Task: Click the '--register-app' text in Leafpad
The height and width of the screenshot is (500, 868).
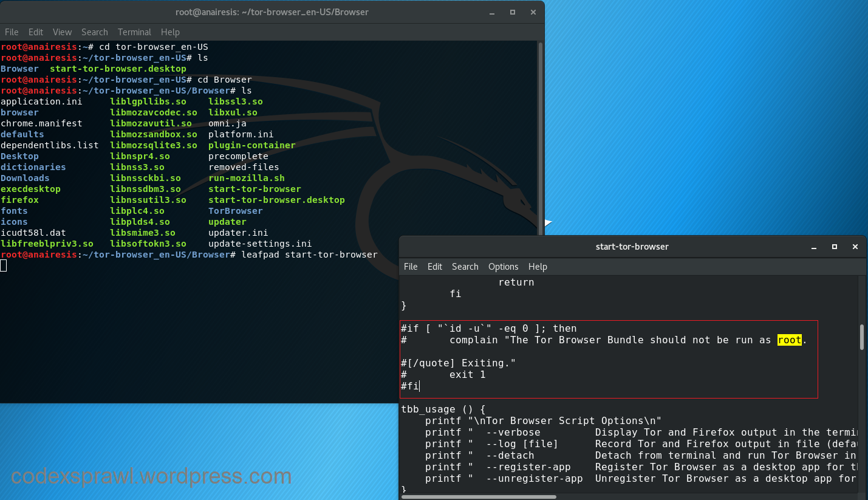Action: [528, 467]
